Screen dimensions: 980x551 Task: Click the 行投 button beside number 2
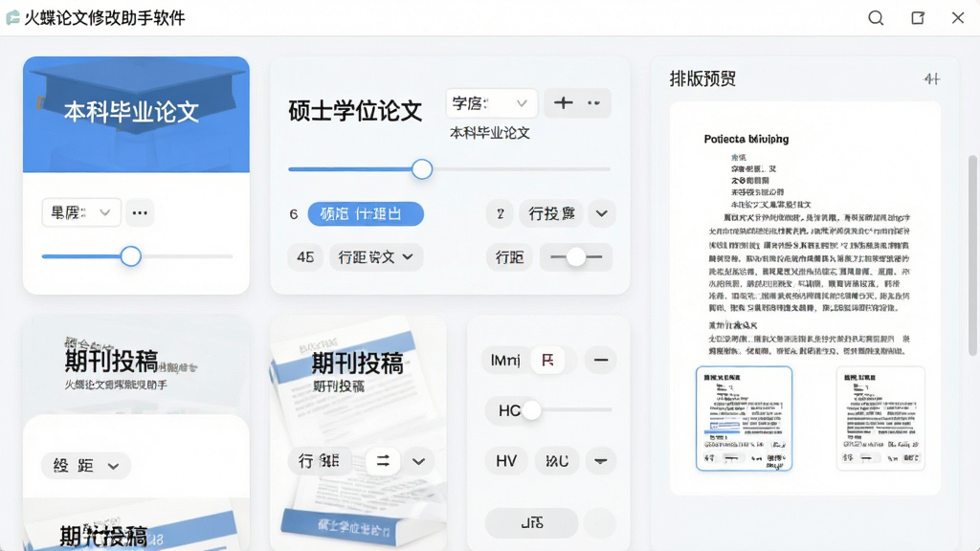(x=552, y=213)
